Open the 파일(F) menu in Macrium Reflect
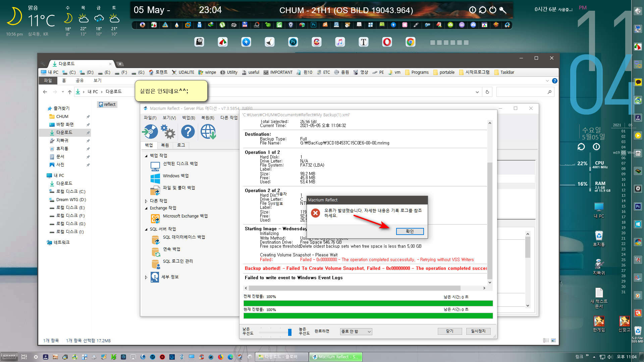 point(150,118)
